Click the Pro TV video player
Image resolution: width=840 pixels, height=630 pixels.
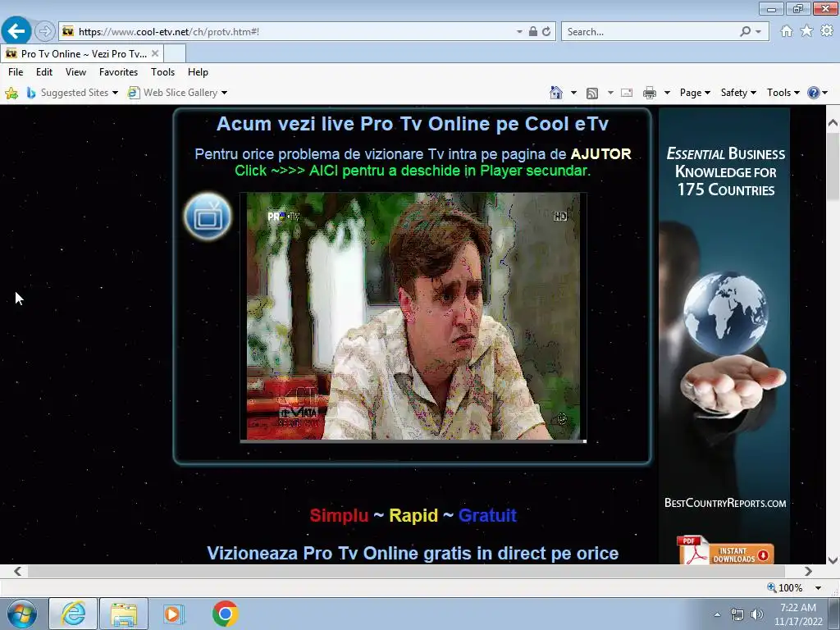pyautogui.click(x=413, y=316)
